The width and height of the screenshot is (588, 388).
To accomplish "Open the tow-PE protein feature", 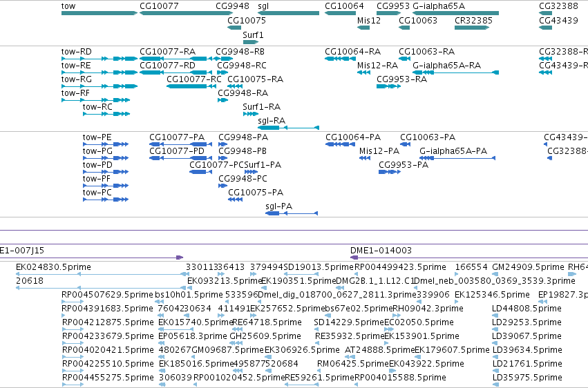I will pos(106,144).
